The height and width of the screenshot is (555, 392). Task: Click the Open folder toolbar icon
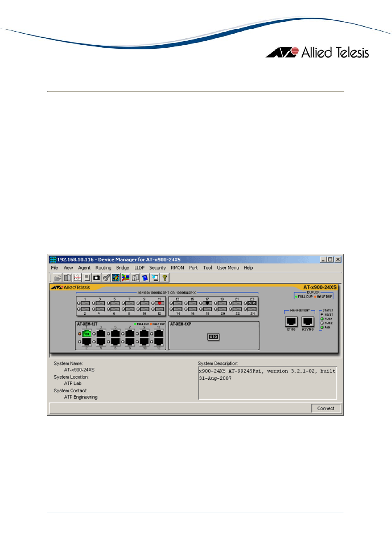[58, 278]
